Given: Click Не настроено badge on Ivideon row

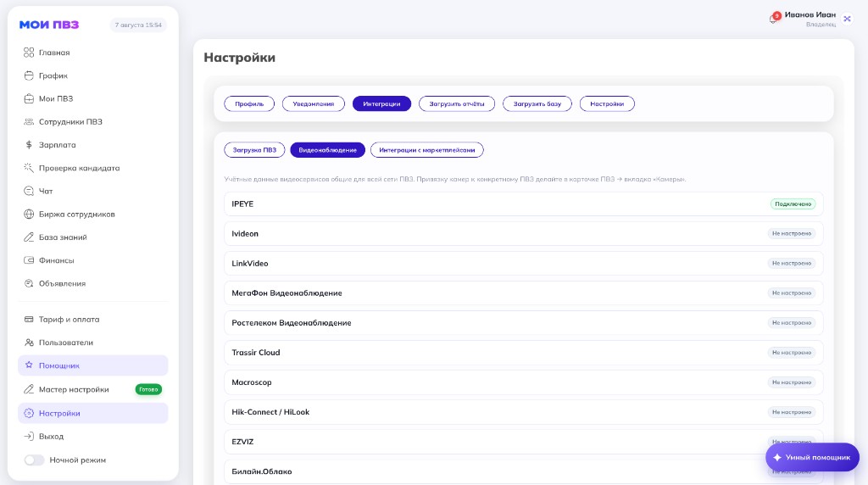Looking at the screenshot, I should pos(792,234).
